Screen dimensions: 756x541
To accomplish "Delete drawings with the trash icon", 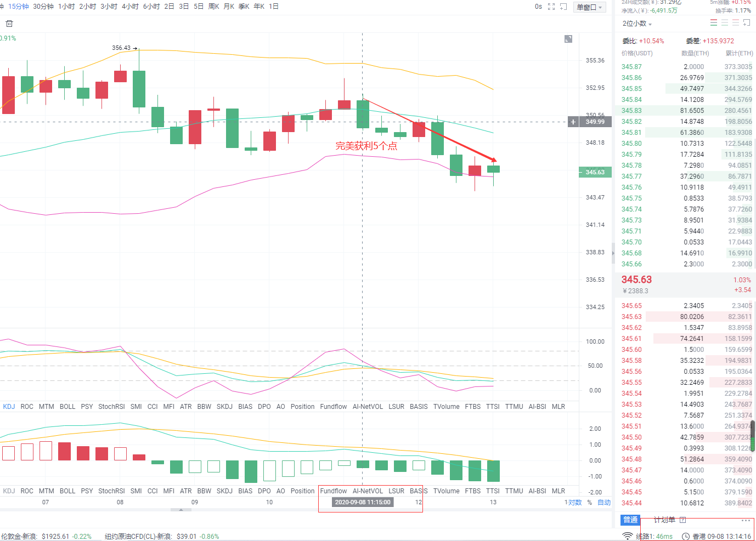I will tap(9, 24).
